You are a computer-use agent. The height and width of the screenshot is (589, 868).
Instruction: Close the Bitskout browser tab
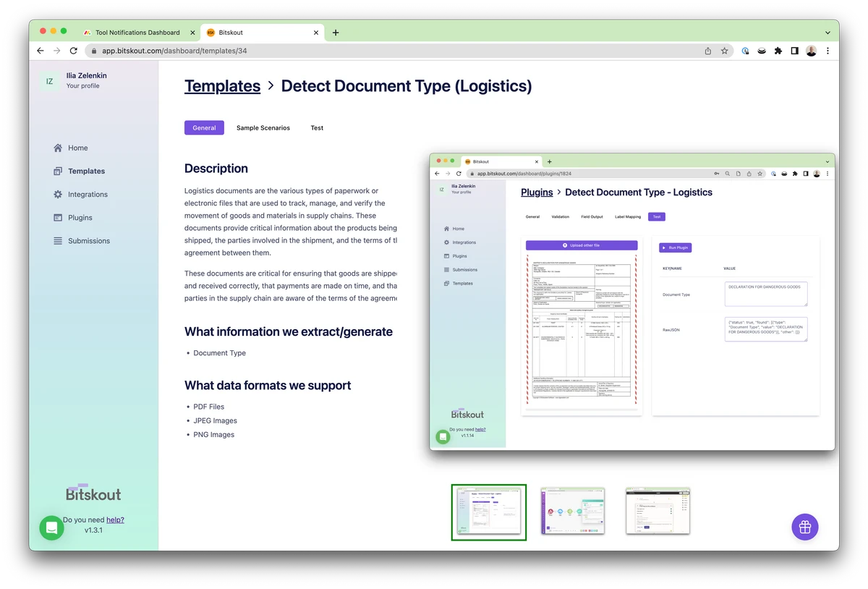pyautogui.click(x=317, y=33)
